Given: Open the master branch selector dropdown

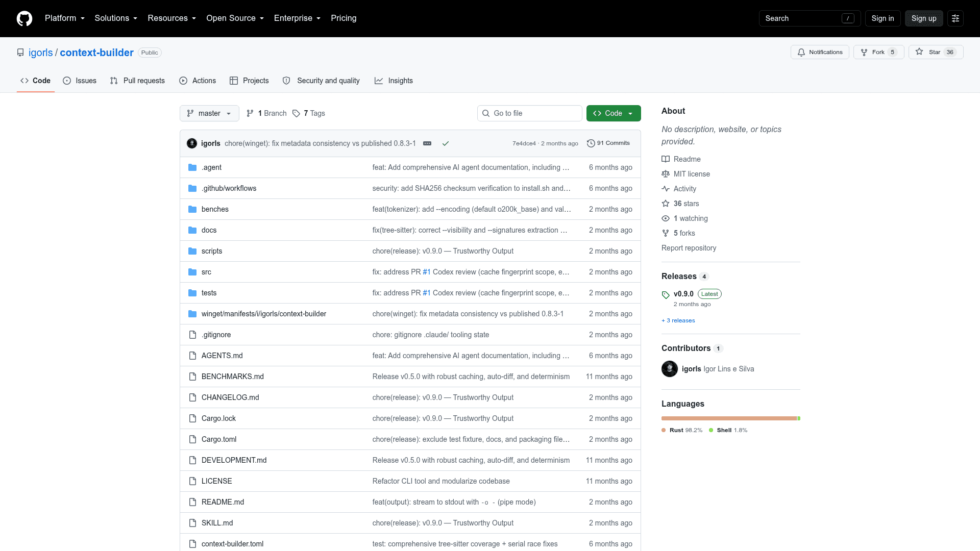Looking at the screenshot, I should click(209, 113).
